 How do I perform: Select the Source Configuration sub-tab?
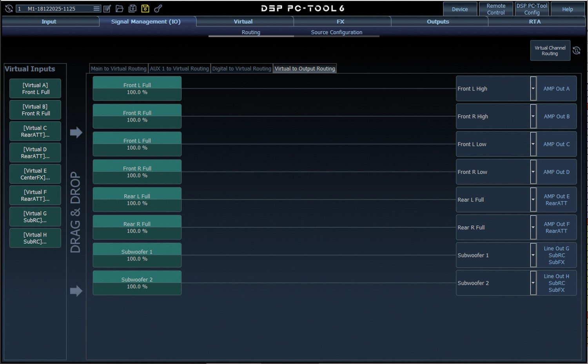click(336, 32)
